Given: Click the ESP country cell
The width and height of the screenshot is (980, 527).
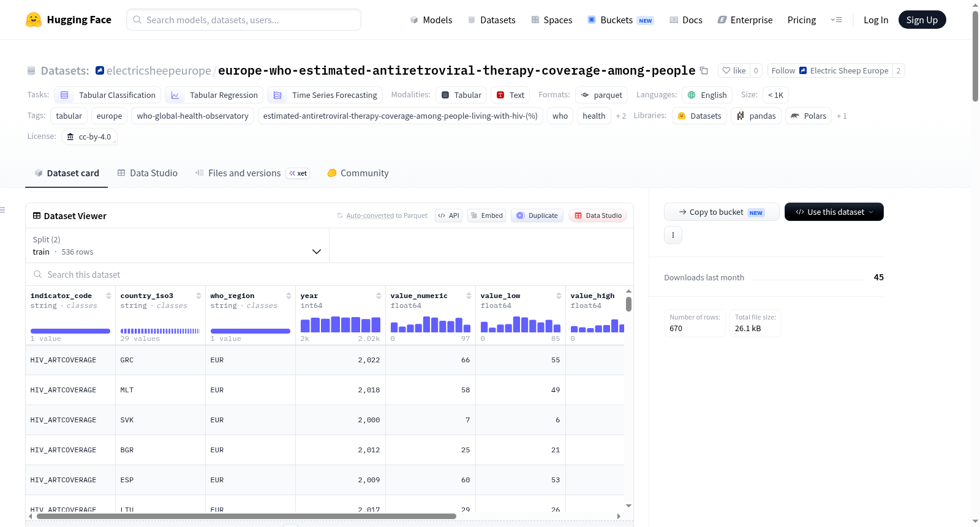Looking at the screenshot, I should [160, 480].
